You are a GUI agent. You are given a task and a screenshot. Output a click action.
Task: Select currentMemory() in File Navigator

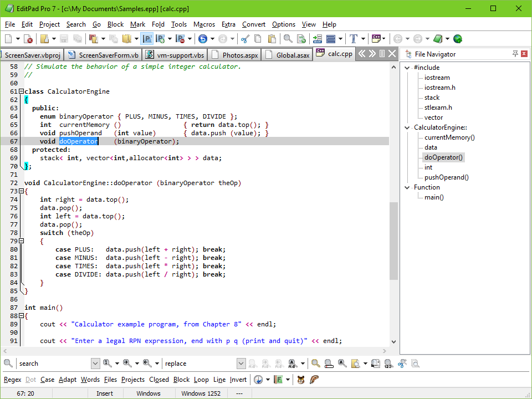click(x=449, y=137)
